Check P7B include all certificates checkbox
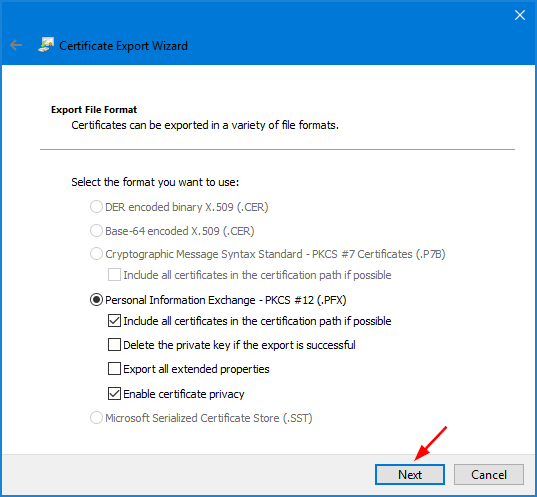Image resolution: width=537 pixels, height=497 pixels. [114, 275]
